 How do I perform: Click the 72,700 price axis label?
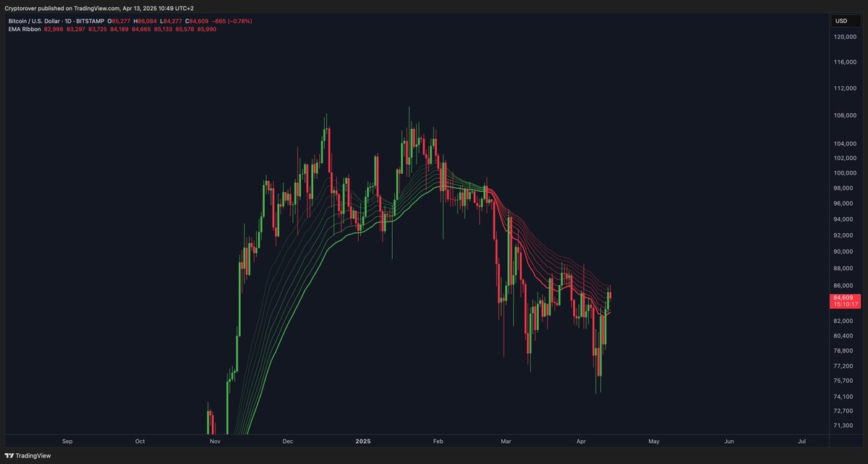coord(844,411)
